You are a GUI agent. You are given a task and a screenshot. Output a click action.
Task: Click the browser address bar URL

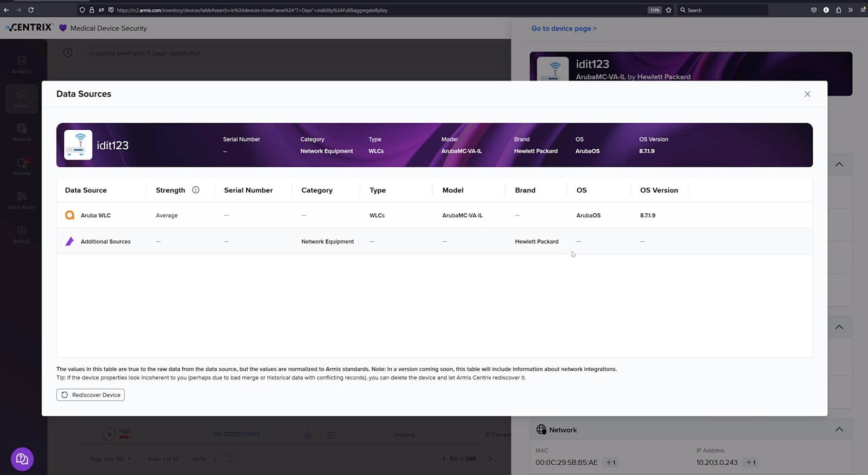[252, 10]
